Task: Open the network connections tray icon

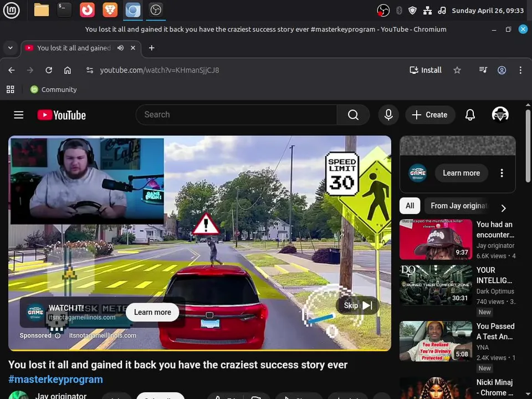Action: pyautogui.click(x=427, y=11)
